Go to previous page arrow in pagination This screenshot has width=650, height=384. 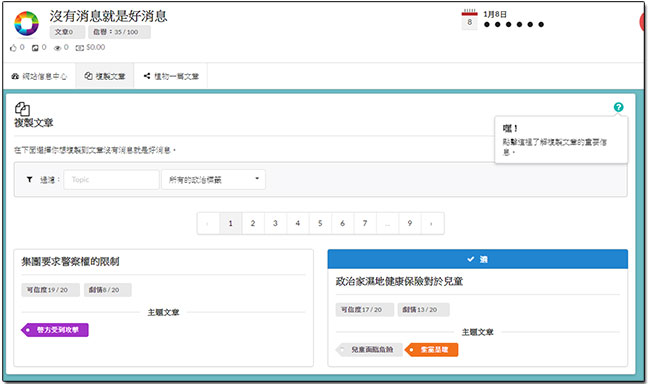[208, 224]
